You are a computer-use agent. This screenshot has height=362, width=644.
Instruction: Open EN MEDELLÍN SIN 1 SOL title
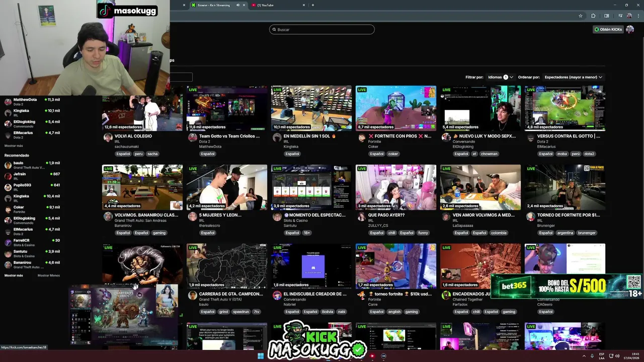coord(309,136)
